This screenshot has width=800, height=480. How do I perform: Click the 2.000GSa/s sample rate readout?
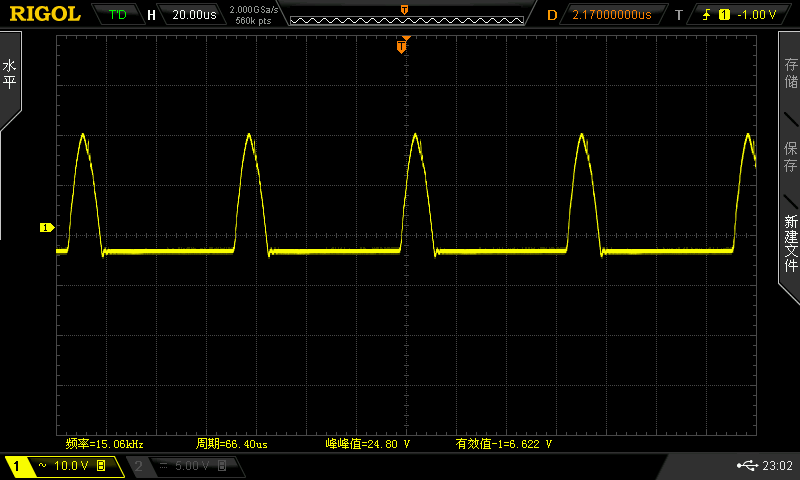click(x=254, y=10)
